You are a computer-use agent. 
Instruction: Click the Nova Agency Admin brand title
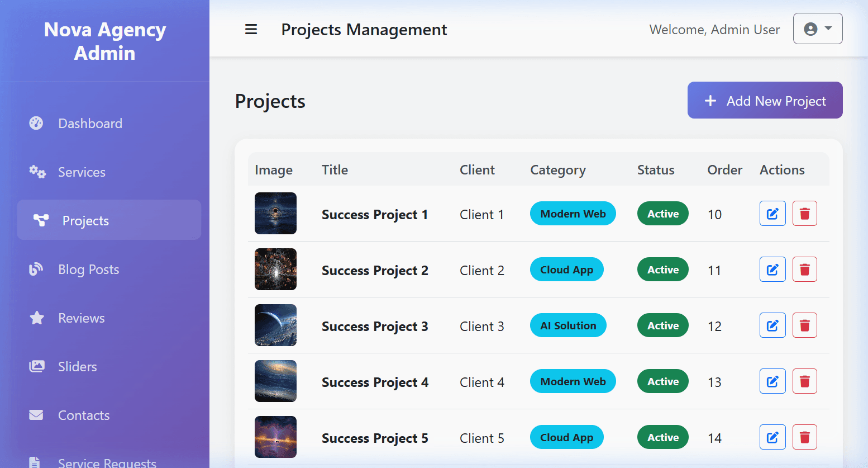click(105, 41)
